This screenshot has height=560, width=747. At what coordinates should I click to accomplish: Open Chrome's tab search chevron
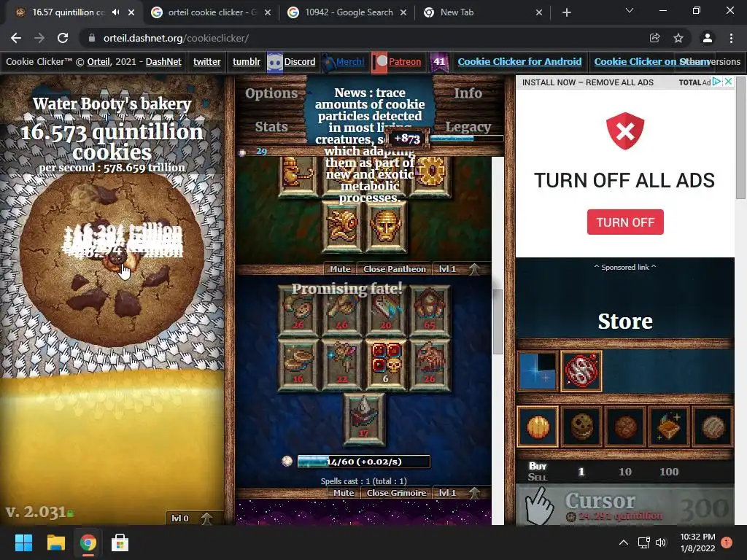pyautogui.click(x=630, y=10)
